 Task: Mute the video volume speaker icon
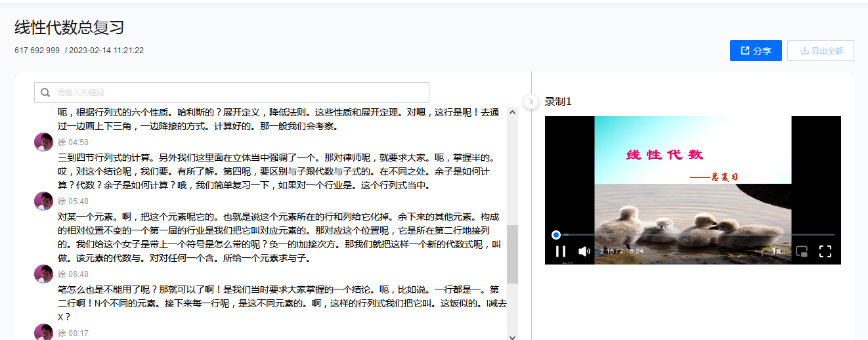pos(584,251)
